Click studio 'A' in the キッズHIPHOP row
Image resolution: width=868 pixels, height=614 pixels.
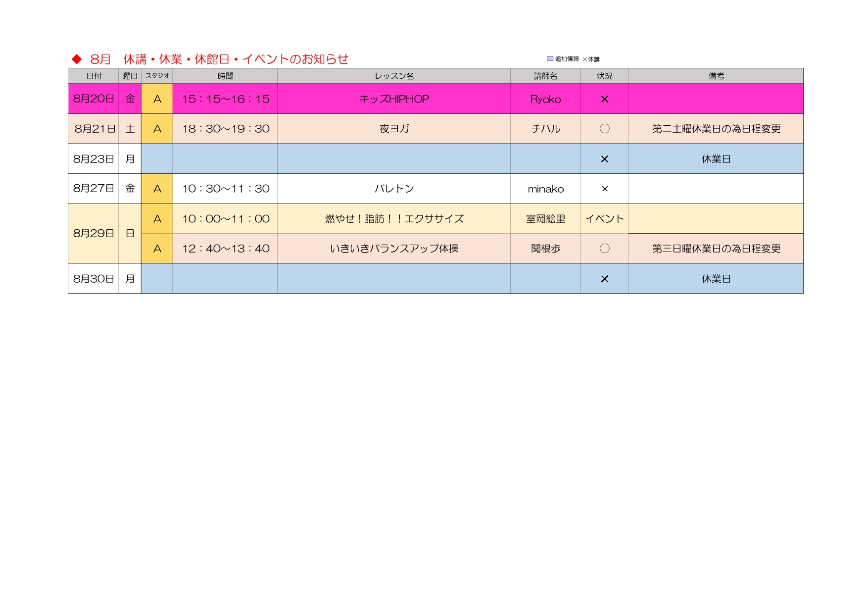tap(157, 99)
